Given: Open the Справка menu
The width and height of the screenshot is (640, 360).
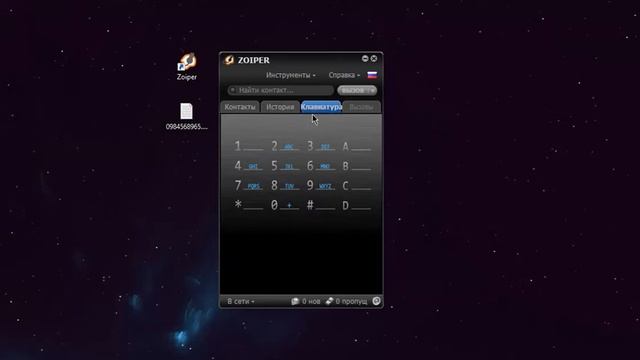Looking at the screenshot, I should pyautogui.click(x=344, y=75).
